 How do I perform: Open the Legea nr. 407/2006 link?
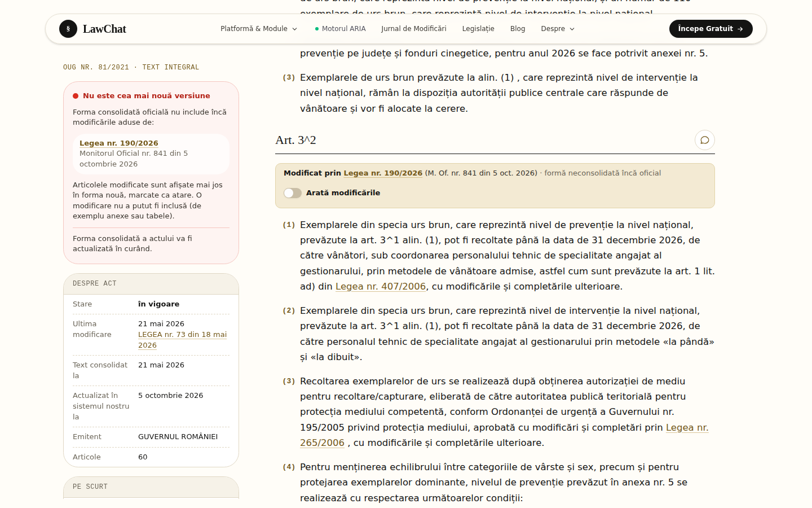tap(381, 287)
